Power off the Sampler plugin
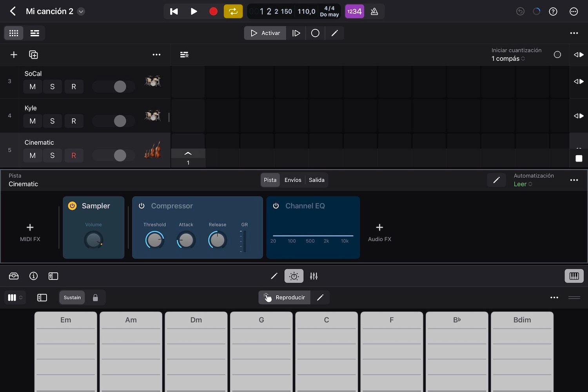This screenshot has width=588, height=392. pyautogui.click(x=72, y=205)
